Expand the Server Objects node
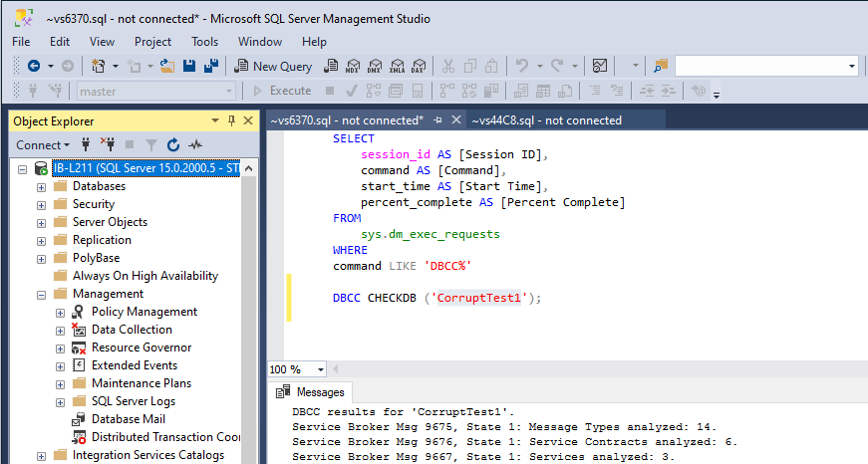The image size is (868, 464). pos(41,223)
